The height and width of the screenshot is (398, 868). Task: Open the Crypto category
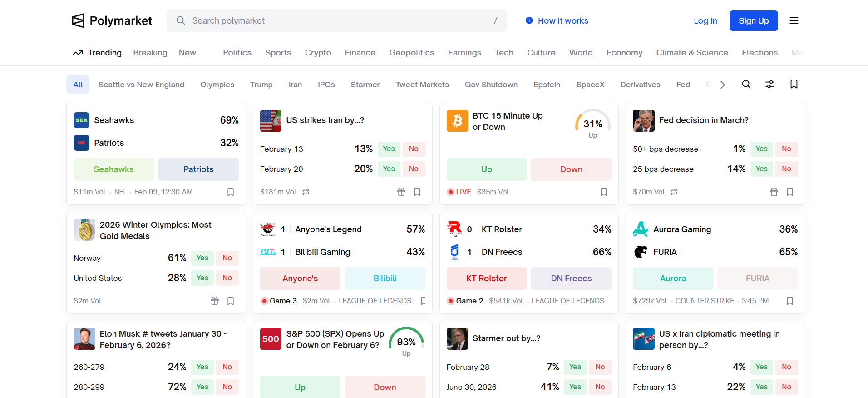point(318,53)
